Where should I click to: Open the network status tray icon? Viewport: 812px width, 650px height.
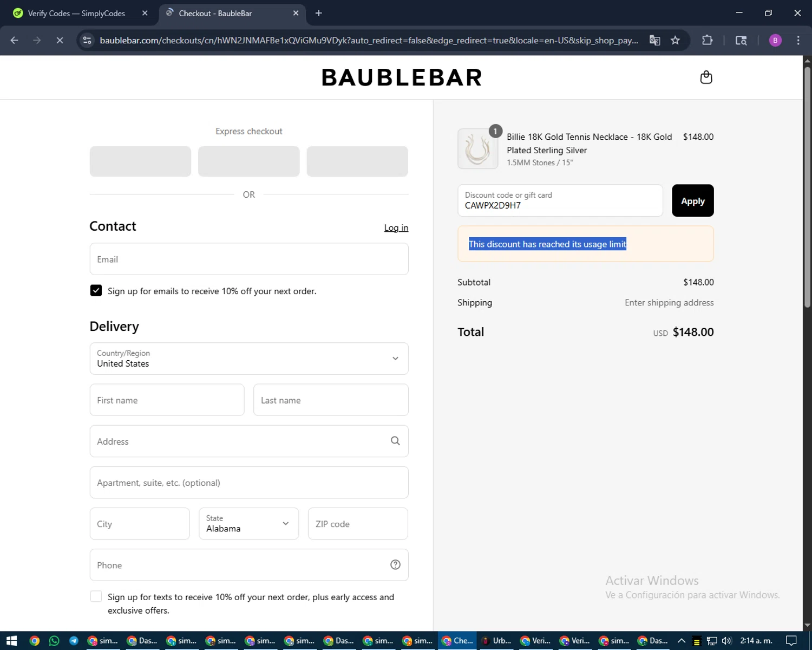712,641
